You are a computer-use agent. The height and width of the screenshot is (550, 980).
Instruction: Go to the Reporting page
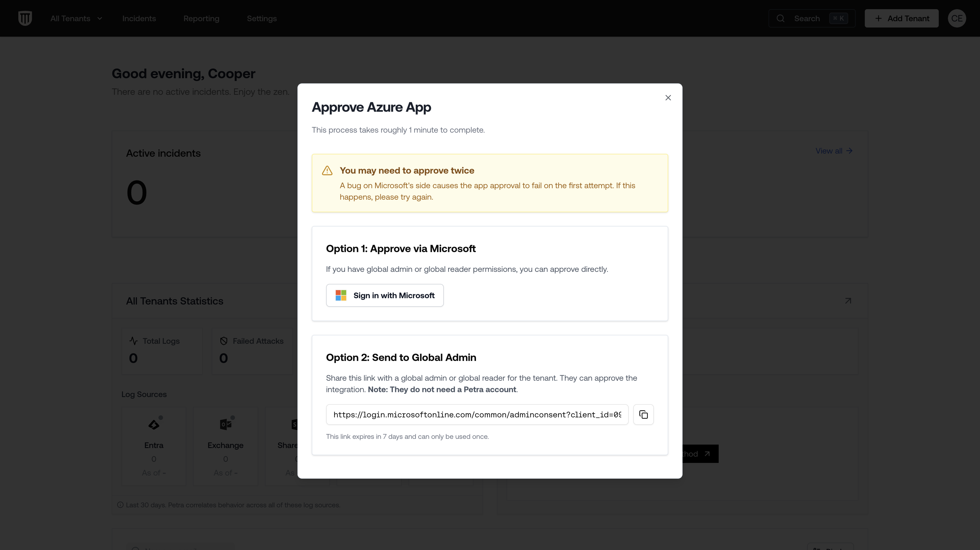tap(201, 18)
